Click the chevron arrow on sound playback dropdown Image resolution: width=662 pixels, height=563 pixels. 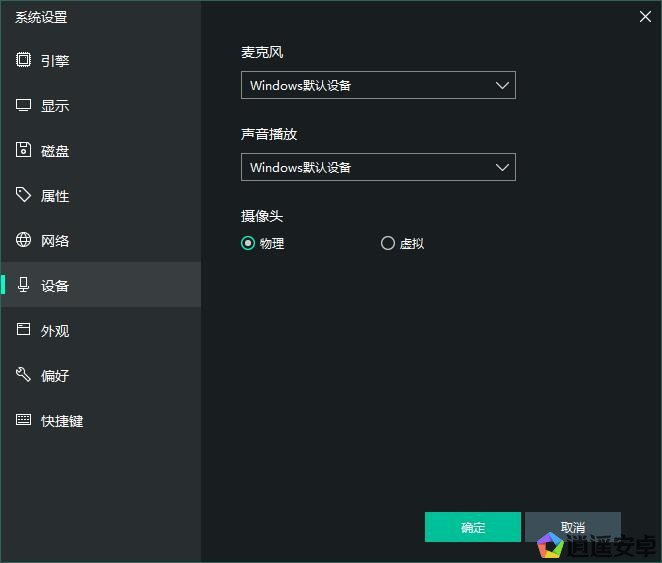[x=503, y=167]
